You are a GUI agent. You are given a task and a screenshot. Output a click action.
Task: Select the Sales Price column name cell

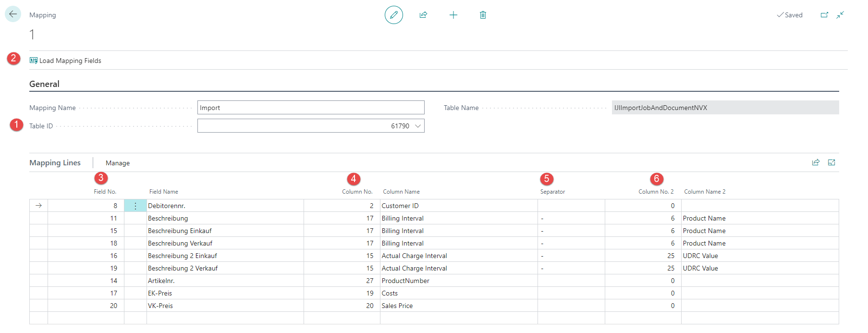[397, 306]
